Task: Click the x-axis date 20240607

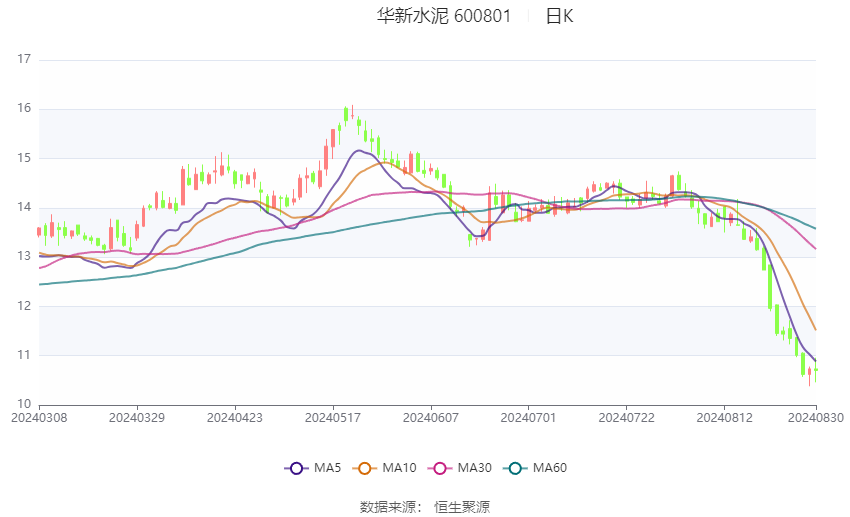Action: tap(431, 418)
